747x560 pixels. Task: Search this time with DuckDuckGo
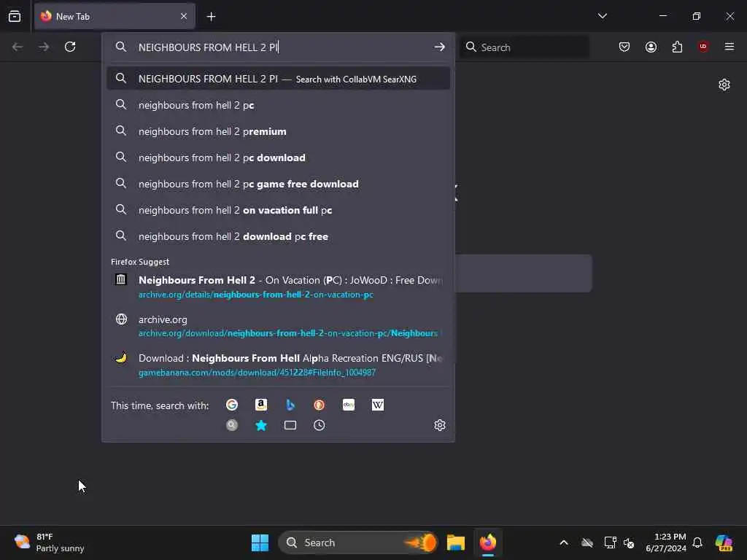point(320,405)
